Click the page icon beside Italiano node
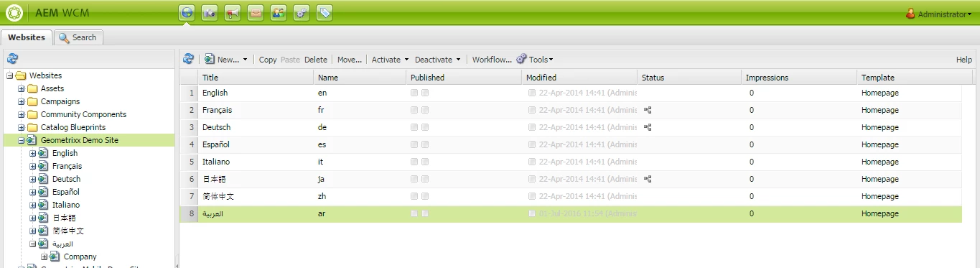The width and height of the screenshot is (980, 268). click(43, 205)
